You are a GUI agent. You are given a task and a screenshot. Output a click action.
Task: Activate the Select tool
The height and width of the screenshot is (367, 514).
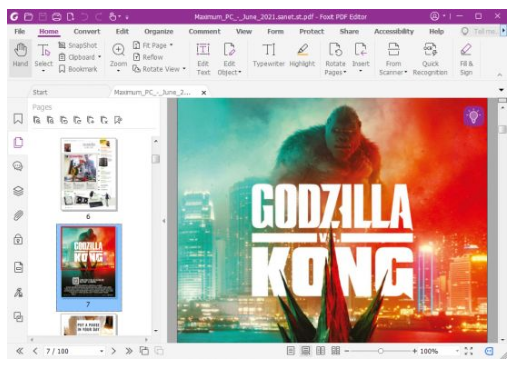44,57
